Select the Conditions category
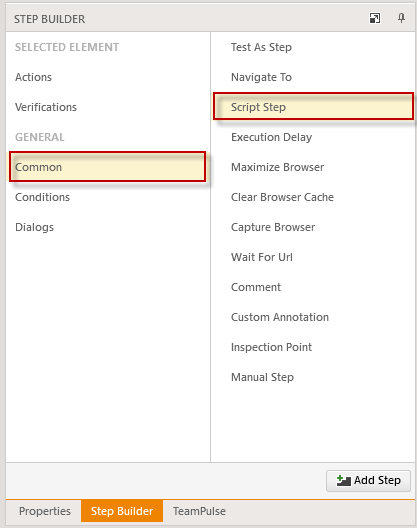This screenshot has height=528, width=417. pos(42,197)
